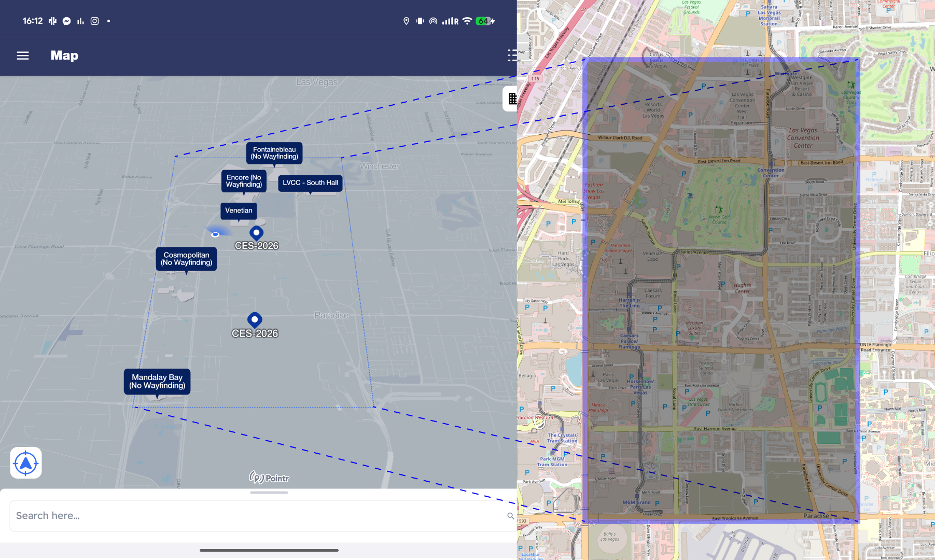Tap the Slack icon in status bar
The width and height of the screenshot is (935, 560).
(52, 21)
